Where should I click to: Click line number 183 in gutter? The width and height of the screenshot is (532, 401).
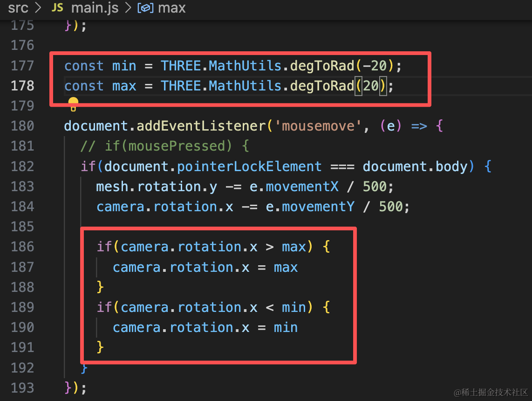click(x=22, y=187)
